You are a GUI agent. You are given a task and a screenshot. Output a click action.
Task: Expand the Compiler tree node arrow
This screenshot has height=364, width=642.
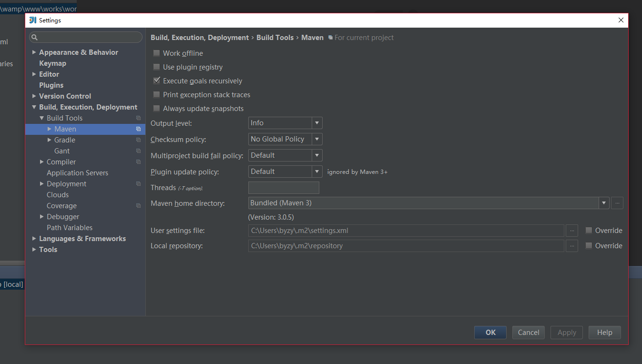click(42, 162)
